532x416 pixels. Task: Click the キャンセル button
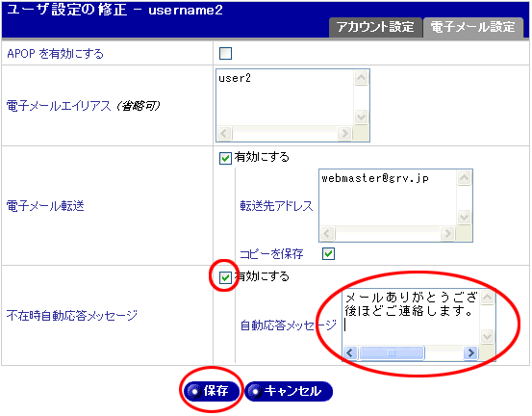[289, 391]
